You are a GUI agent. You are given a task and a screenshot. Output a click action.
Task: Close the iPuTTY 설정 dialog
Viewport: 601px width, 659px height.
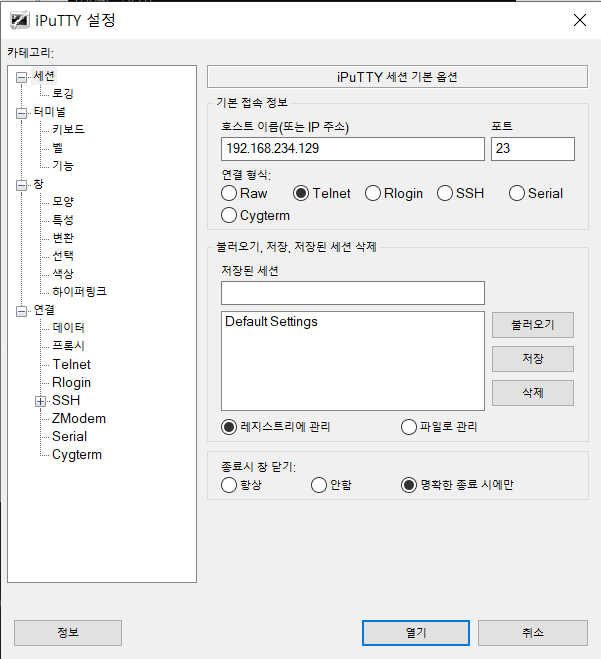[580, 20]
